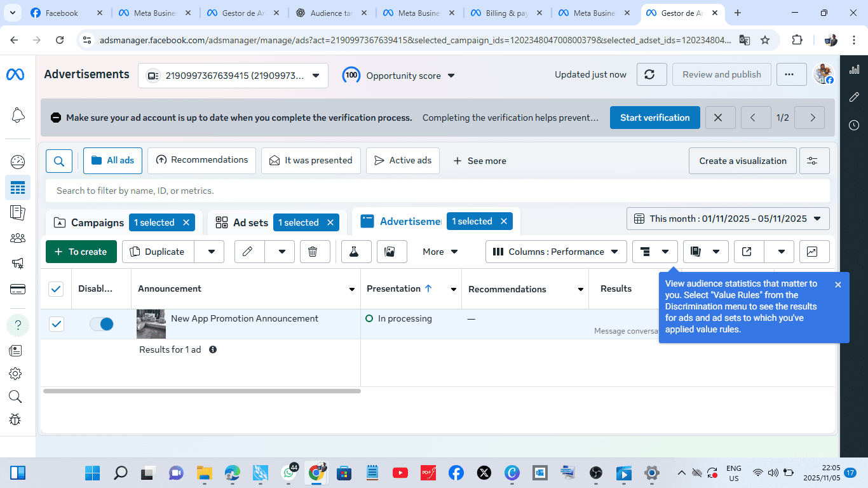Open the billing card icon in left sidebar
Image resolution: width=868 pixels, height=488 pixels.
click(18, 289)
